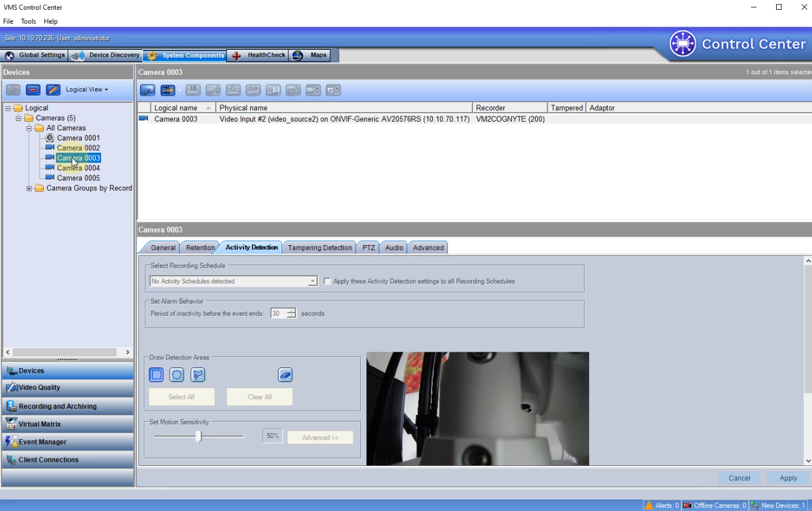Open the recording schedule combo box
The image size is (812, 511).
coord(312,281)
